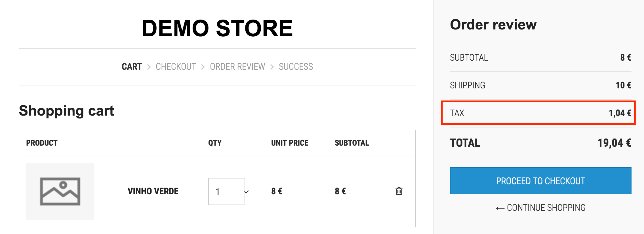This screenshot has width=644, height=234.
Task: Follow the Continue Shopping link
Action: tap(540, 208)
